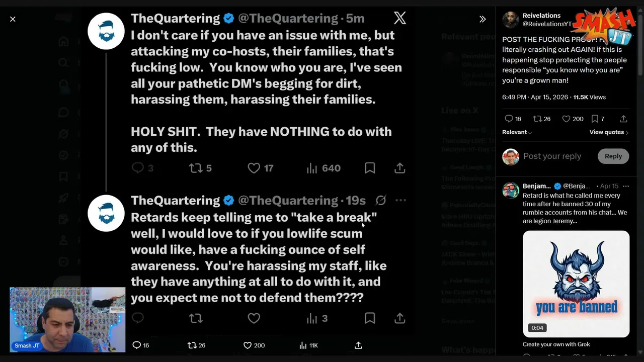644x362 pixels.
Task: Click bottom bar reply icon showing 16
Action: (136, 345)
